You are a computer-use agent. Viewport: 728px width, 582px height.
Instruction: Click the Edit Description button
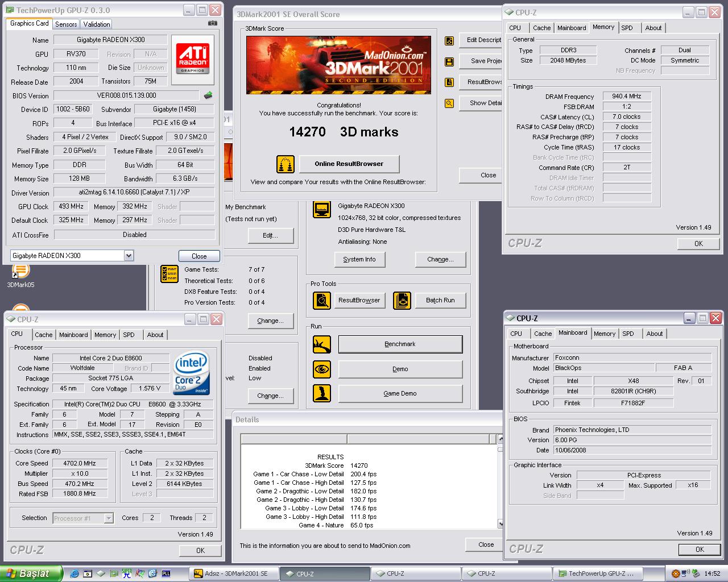click(x=481, y=40)
